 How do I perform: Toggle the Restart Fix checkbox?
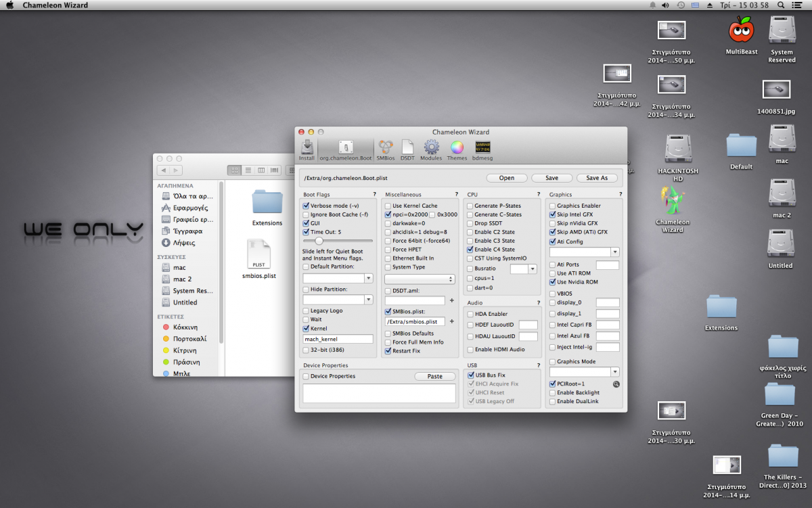[x=388, y=351]
